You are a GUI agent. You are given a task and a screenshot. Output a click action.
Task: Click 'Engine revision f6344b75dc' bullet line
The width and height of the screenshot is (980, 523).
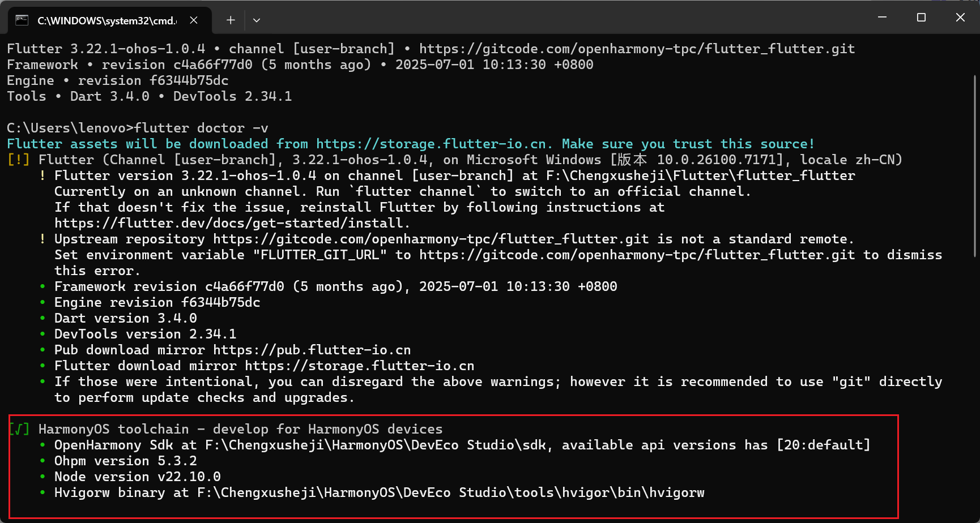[157, 302]
